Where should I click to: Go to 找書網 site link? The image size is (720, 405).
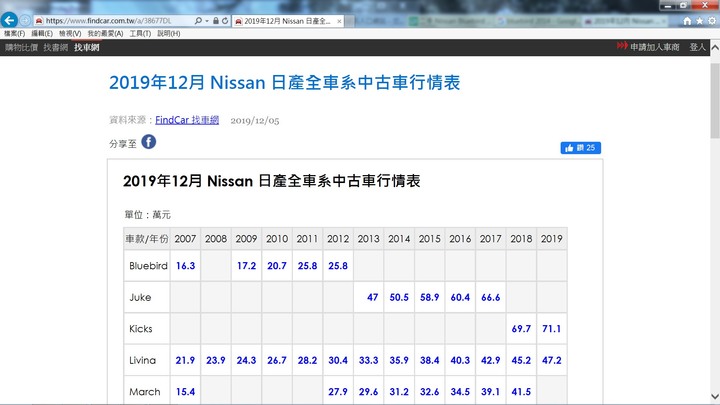click(x=56, y=47)
